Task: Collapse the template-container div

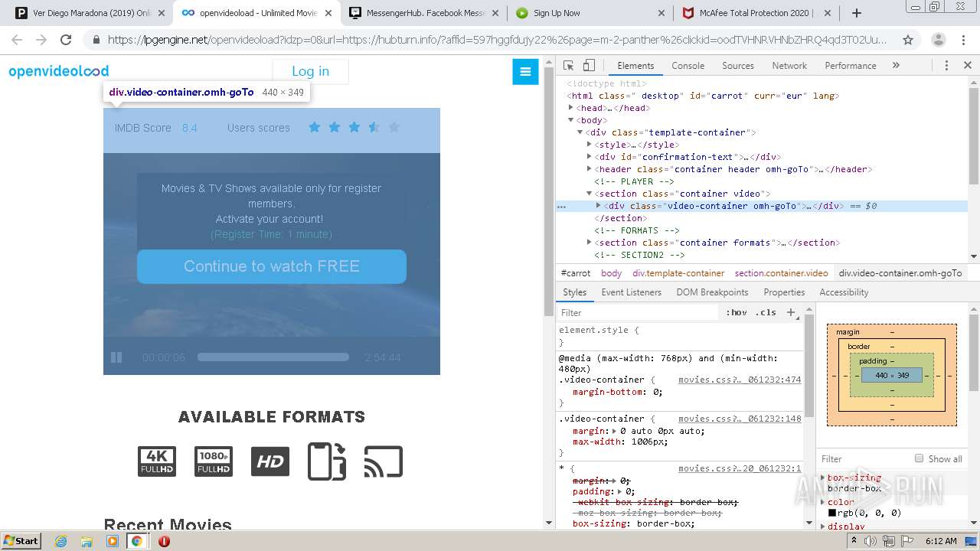Action: (580, 132)
